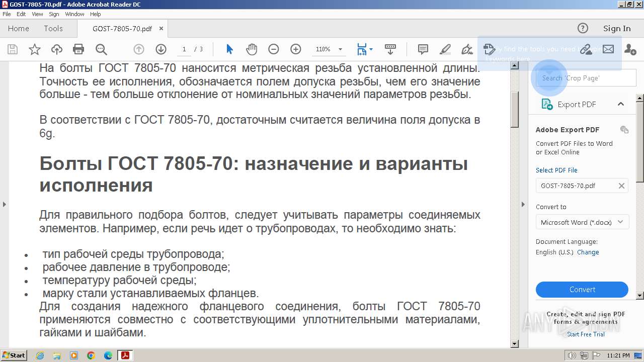This screenshot has height=362, width=644.
Task: Click the document vertical scrollbar thumb
Action: 515,109
